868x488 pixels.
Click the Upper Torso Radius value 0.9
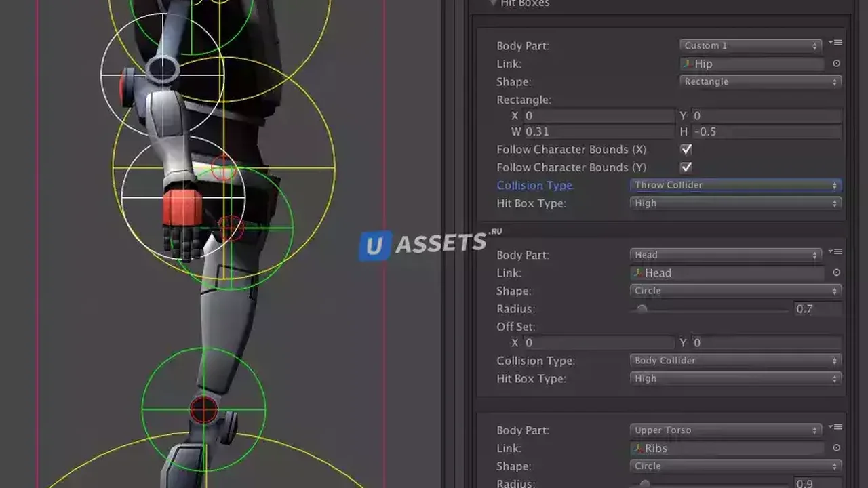coord(818,483)
